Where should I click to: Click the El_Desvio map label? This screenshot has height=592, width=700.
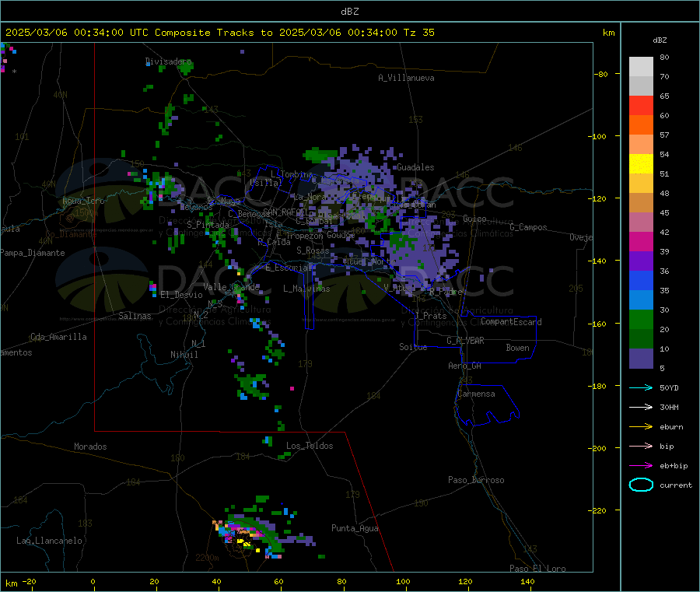pos(181,295)
